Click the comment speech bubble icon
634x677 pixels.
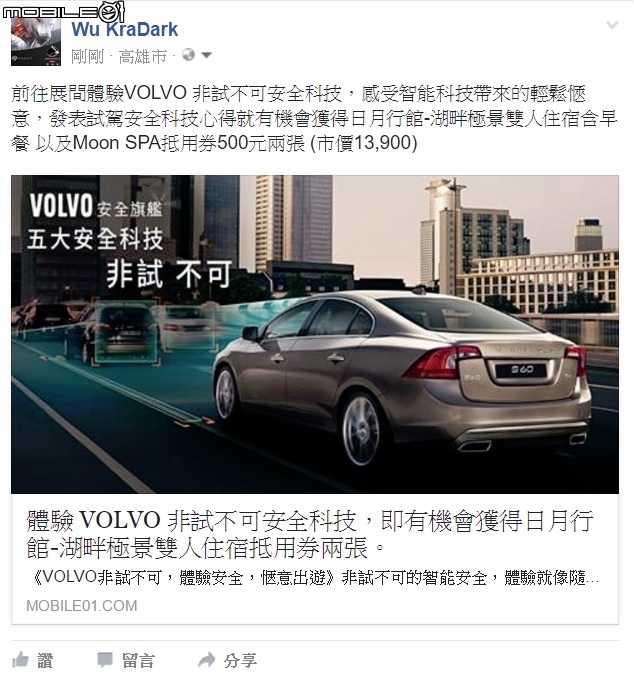(x=105, y=660)
